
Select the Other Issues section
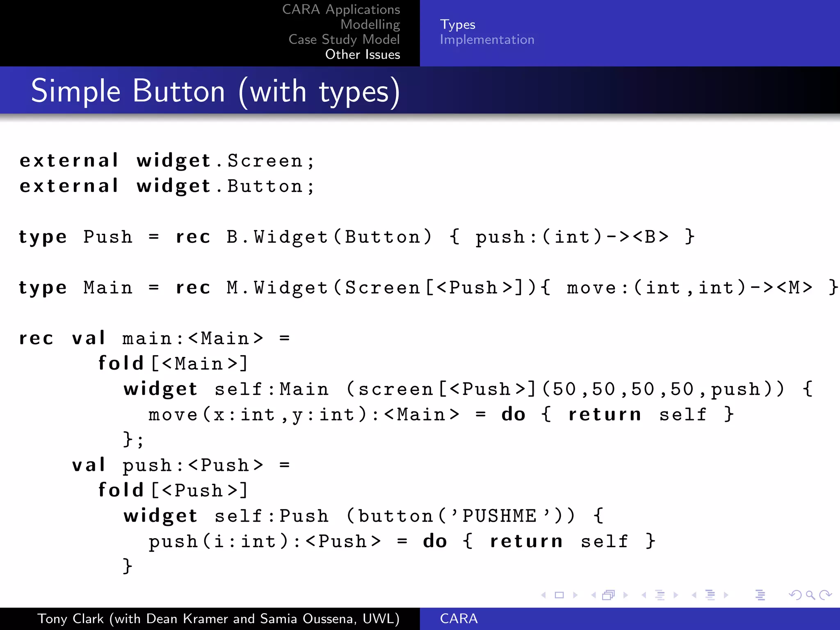point(363,55)
